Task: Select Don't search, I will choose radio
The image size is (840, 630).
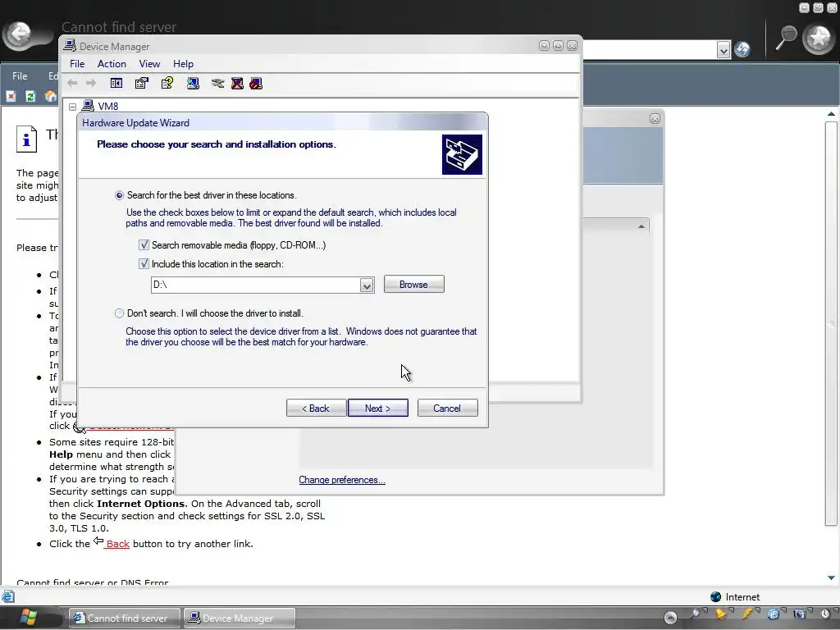Action: click(x=119, y=313)
